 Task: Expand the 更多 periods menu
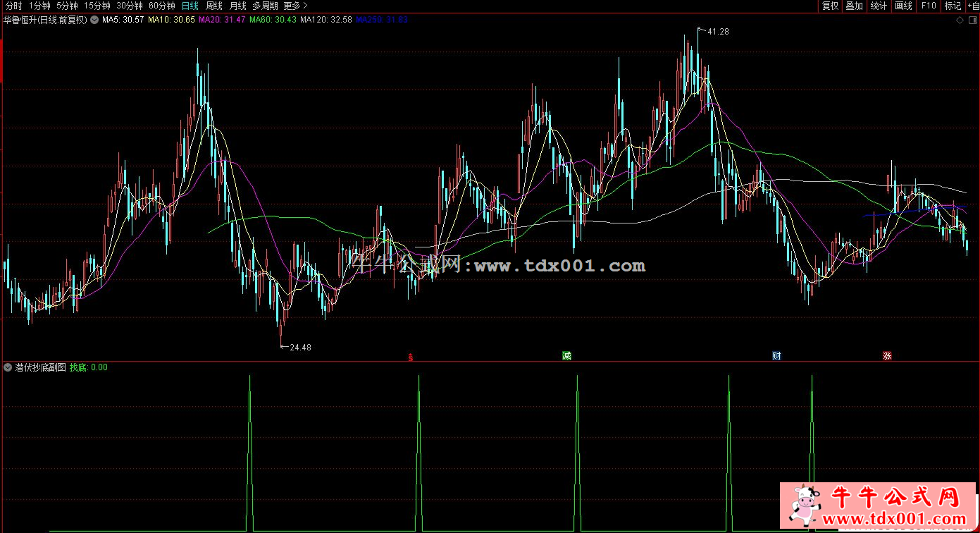point(295,6)
